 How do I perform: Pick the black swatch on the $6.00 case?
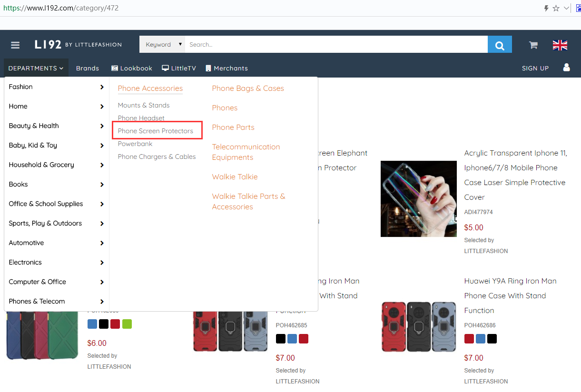pos(104,324)
